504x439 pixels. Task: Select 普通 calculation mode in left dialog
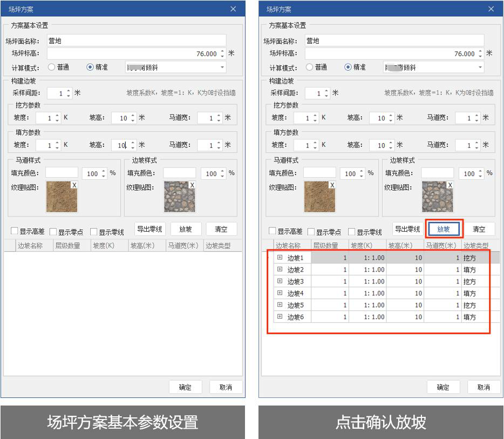(52, 67)
